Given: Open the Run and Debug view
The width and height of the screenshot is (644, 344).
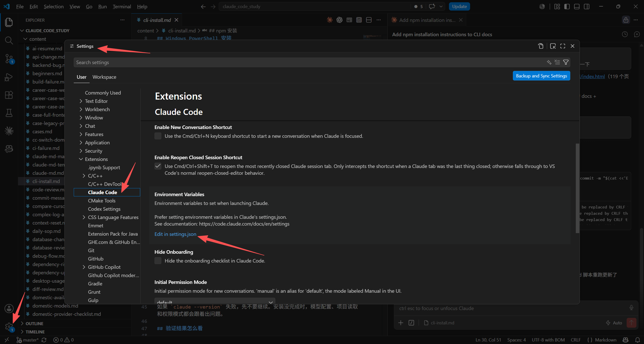Looking at the screenshot, I should [9, 77].
